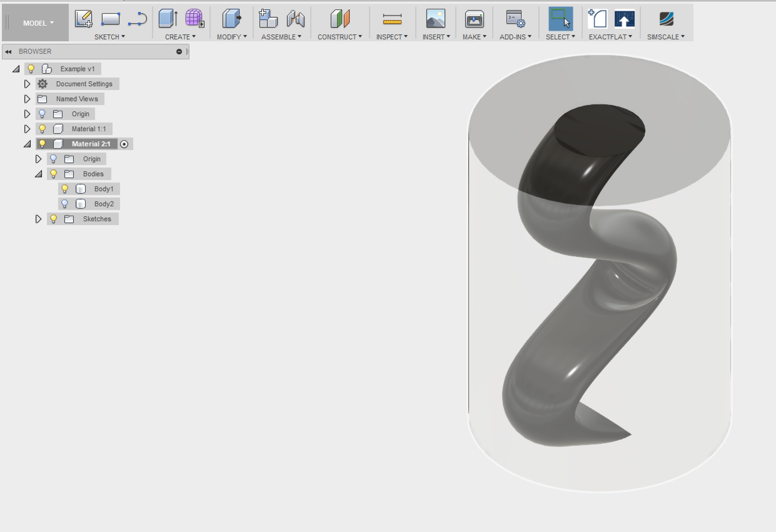Screen dimensions: 776x532
Task: Toggle visibility of Material 1:1
Action: [42, 129]
